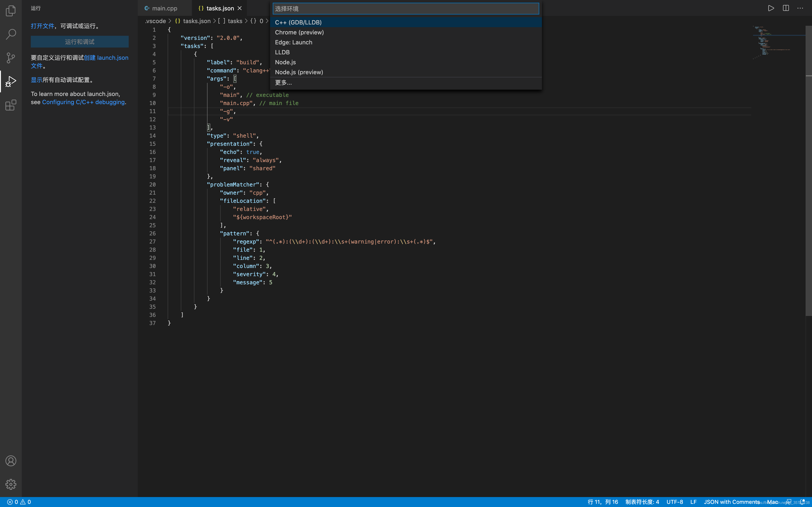The image size is (812, 507).
Task: Open the Explorer view icon
Action: click(11, 11)
